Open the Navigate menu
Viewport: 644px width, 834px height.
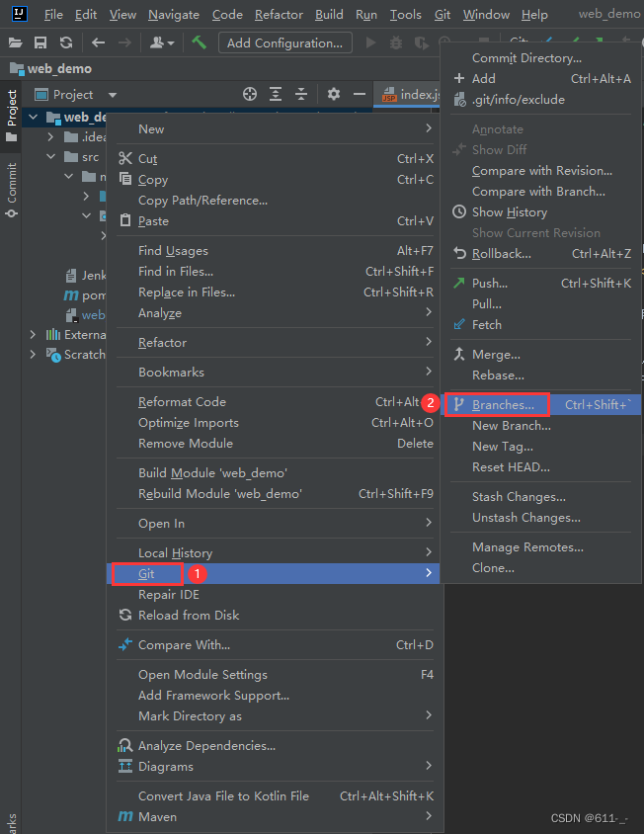coord(174,15)
